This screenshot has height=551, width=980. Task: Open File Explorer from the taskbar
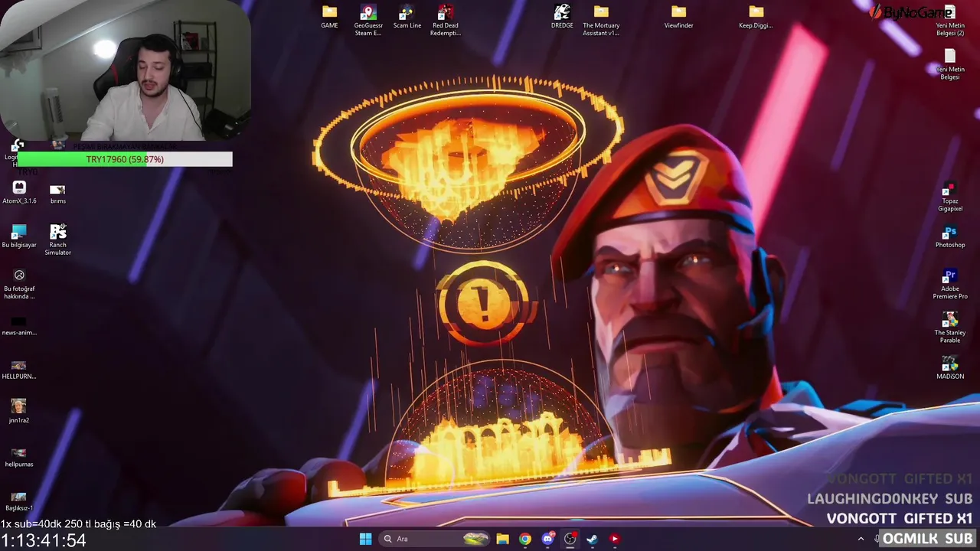point(502,539)
